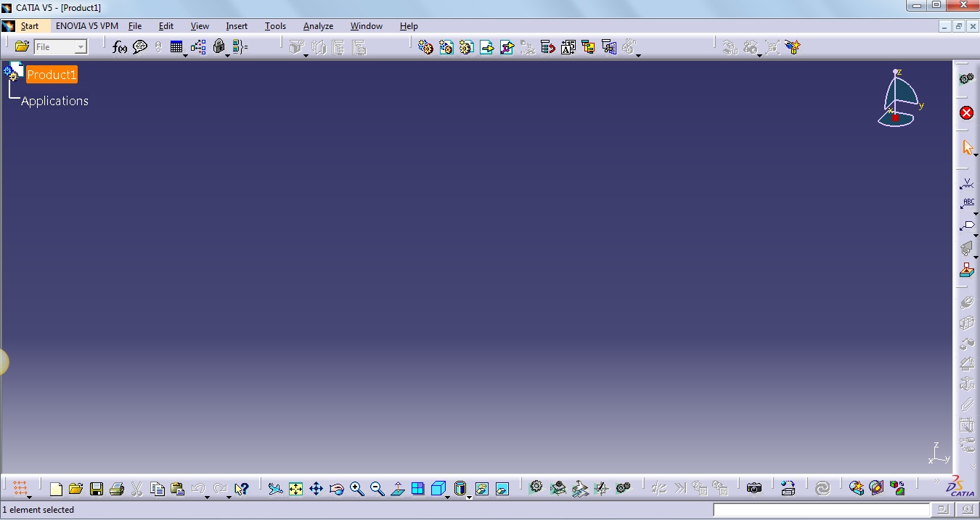Click the Formula f(x) icon

[120, 47]
